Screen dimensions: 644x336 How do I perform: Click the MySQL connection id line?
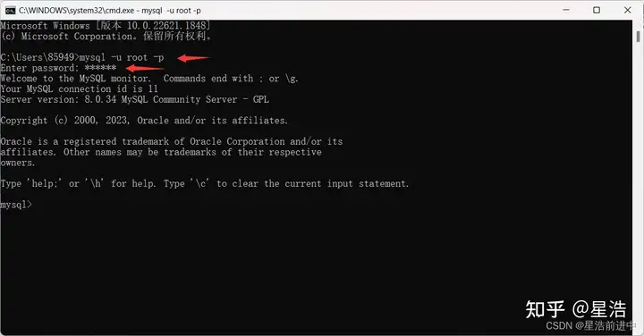80,89
